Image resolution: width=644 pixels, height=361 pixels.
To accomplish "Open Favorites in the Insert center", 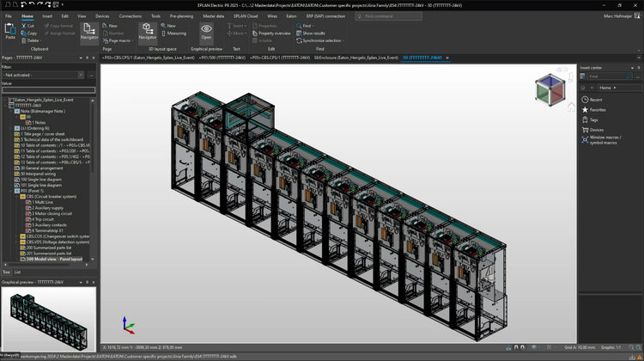I will tap(597, 109).
